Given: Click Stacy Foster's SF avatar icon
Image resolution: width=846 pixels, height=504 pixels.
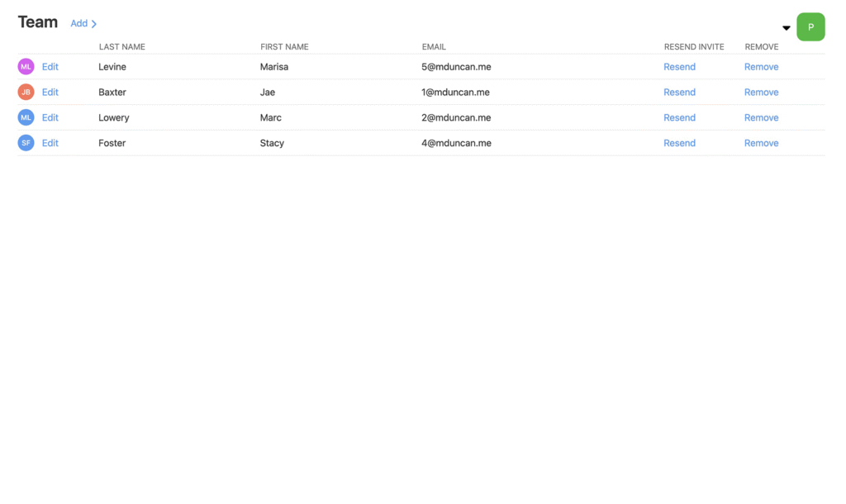Looking at the screenshot, I should click(26, 143).
